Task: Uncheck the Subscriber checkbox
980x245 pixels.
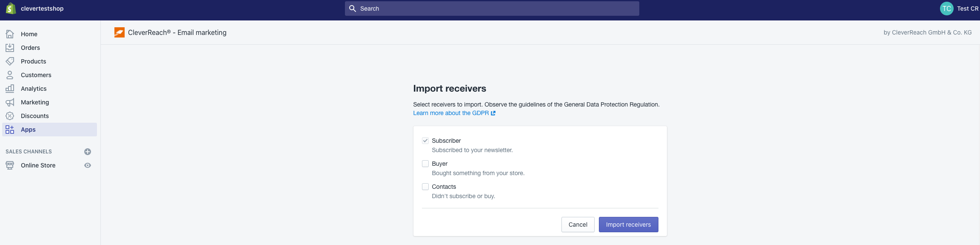Action: click(425, 141)
